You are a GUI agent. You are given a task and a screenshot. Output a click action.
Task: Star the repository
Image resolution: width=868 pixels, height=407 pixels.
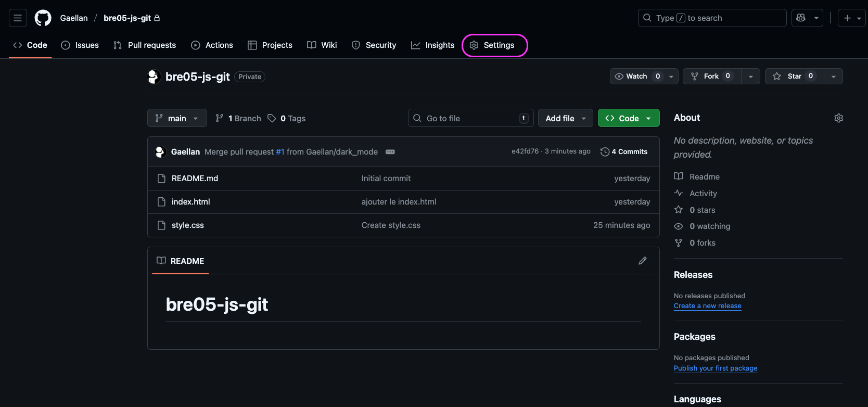[x=794, y=77]
